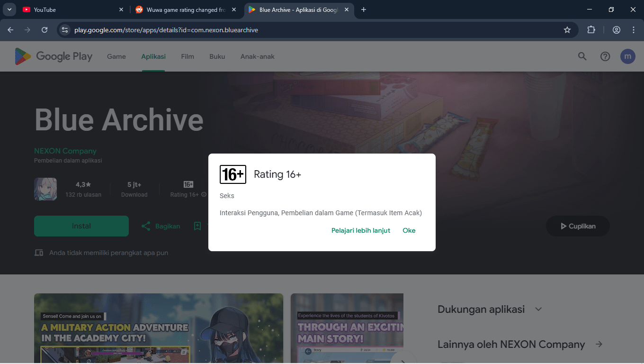
Task: Open the account avatar menu
Action: click(628, 56)
